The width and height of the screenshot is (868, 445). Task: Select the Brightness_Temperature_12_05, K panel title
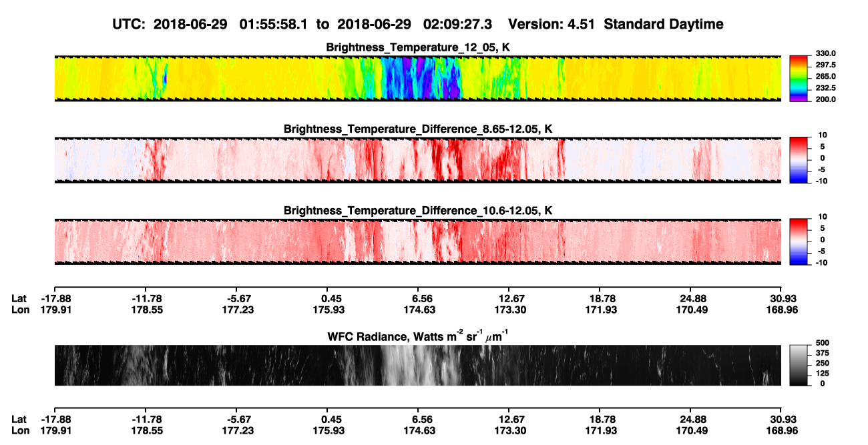point(418,47)
